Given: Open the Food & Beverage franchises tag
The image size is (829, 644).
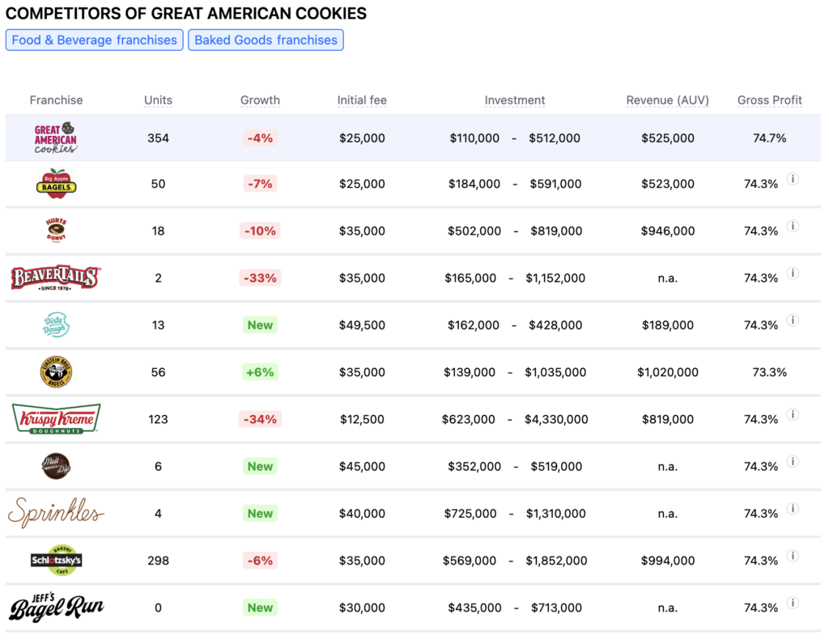Looking at the screenshot, I should pos(94,40).
